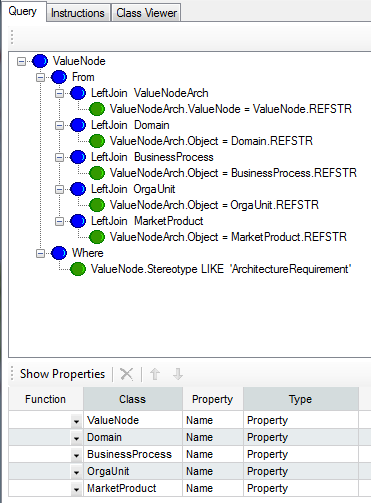Click green icon of MarketProduct.REFSTR condition
The height and width of the screenshot is (503, 371).
tap(97, 237)
